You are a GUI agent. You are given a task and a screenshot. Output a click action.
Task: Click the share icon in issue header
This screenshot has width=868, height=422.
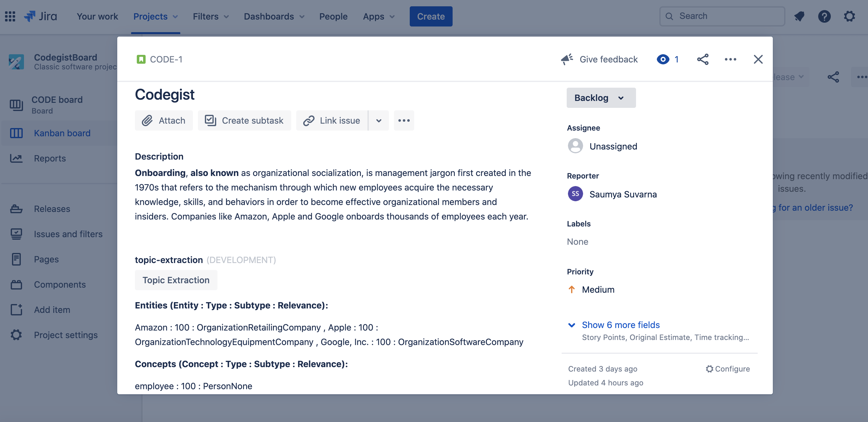tap(703, 59)
